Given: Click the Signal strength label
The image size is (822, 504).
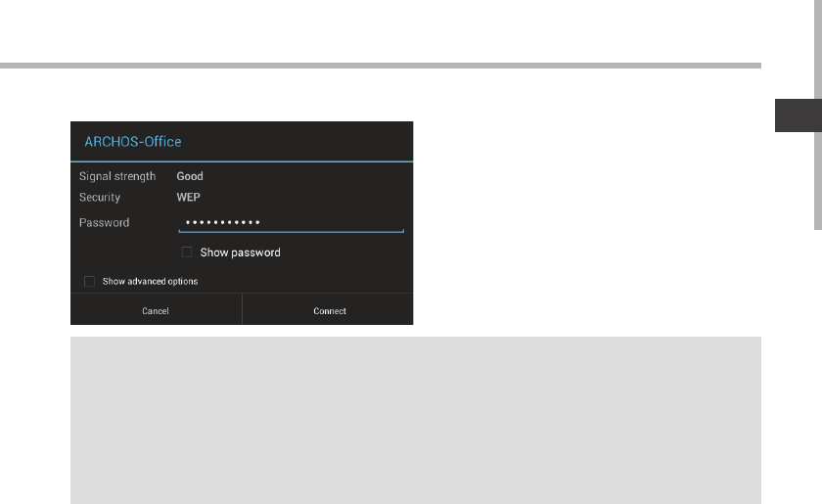Looking at the screenshot, I should 117,177.
